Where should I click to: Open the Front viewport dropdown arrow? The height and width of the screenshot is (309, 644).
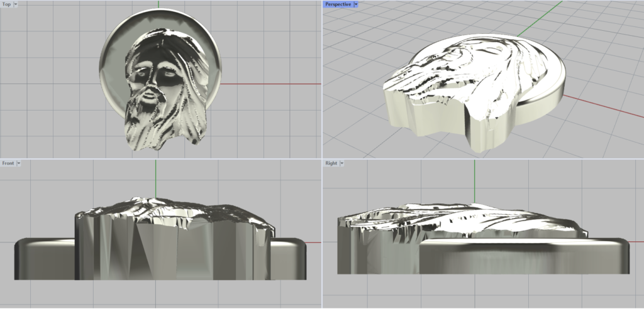point(19,163)
